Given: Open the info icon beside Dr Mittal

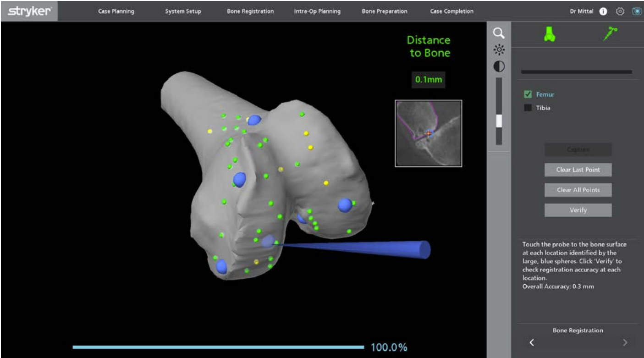Looking at the screenshot, I should coord(603,11).
